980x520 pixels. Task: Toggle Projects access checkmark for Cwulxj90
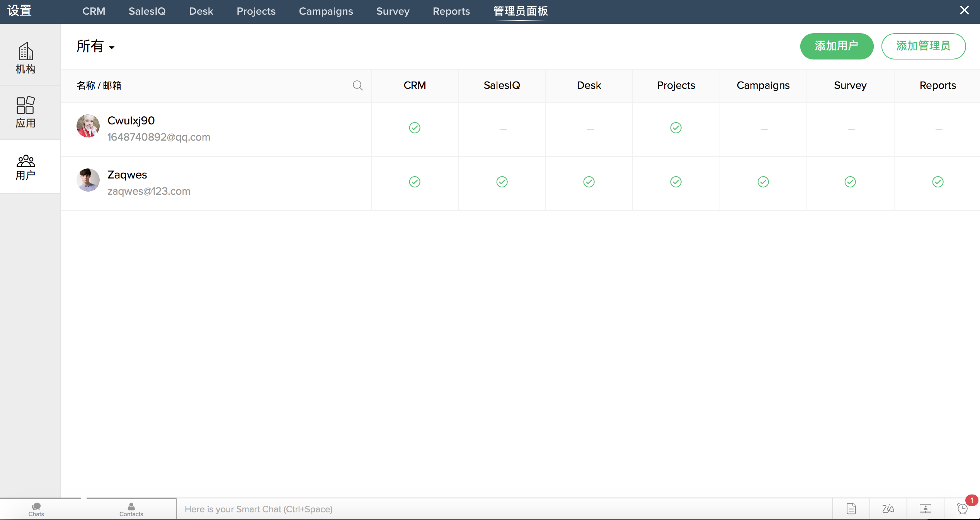coord(676,128)
